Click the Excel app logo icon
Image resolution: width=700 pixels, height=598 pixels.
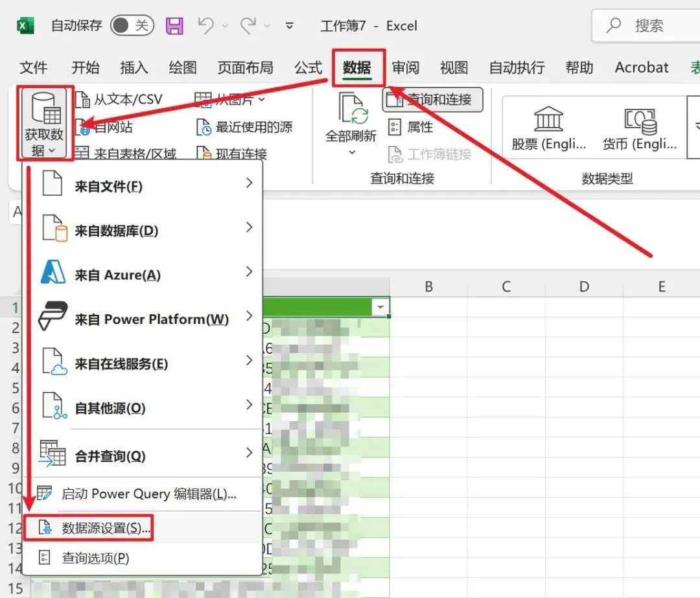pyautogui.click(x=25, y=26)
